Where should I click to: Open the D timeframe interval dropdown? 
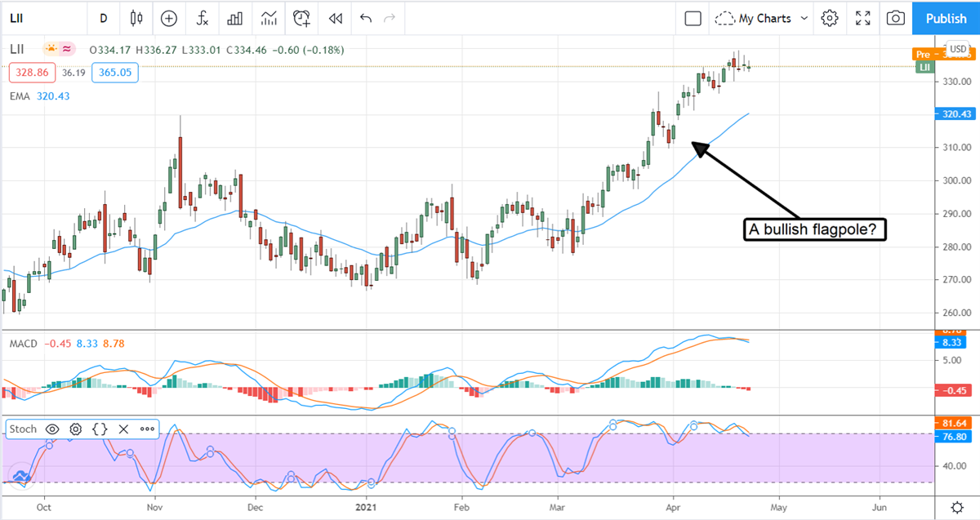[x=103, y=18]
